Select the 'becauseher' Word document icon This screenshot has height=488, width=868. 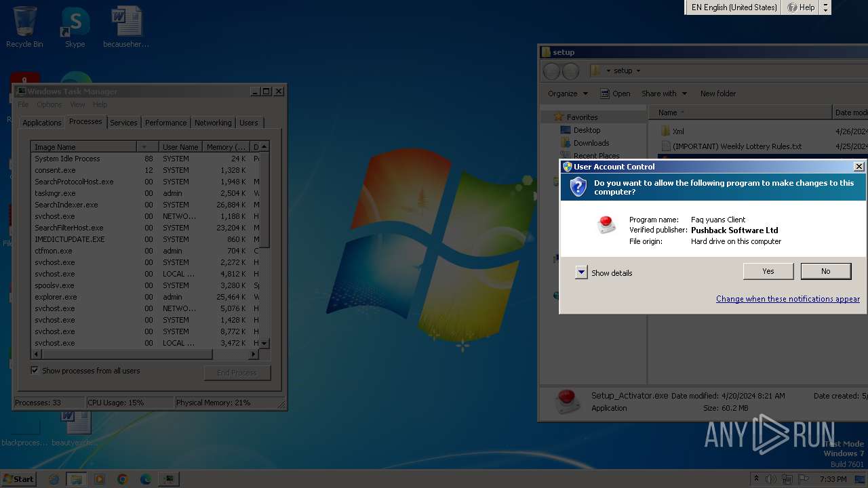126,28
